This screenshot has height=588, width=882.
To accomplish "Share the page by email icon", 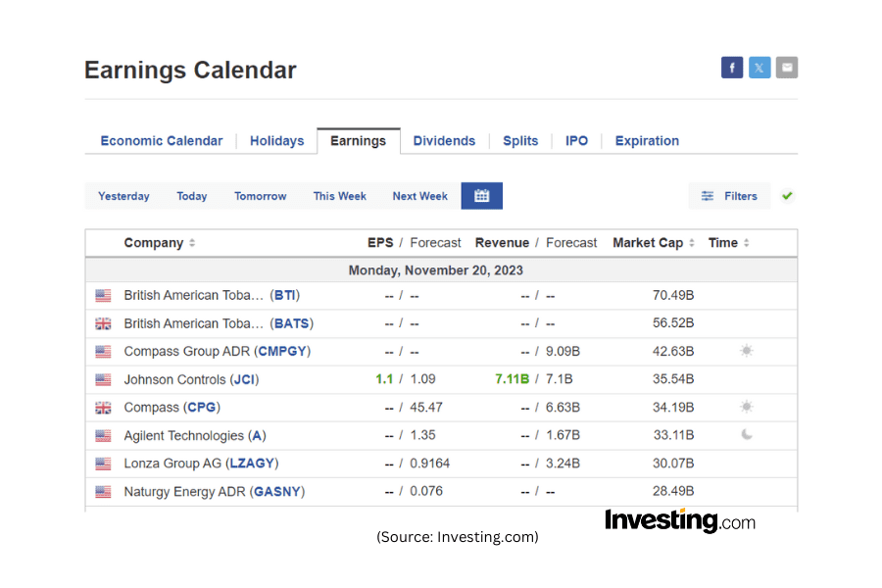I will pos(787,68).
